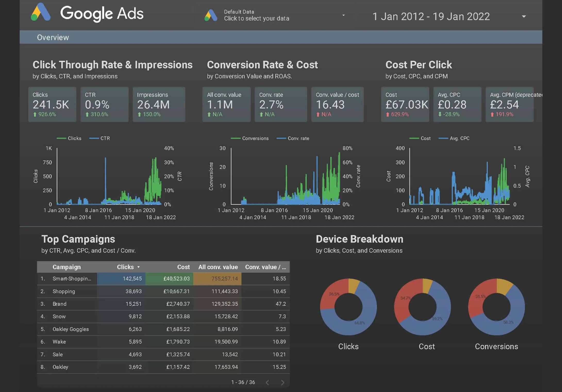
Task: Select the Avg. CPC scorecard £0.28
Action: tap(457, 104)
